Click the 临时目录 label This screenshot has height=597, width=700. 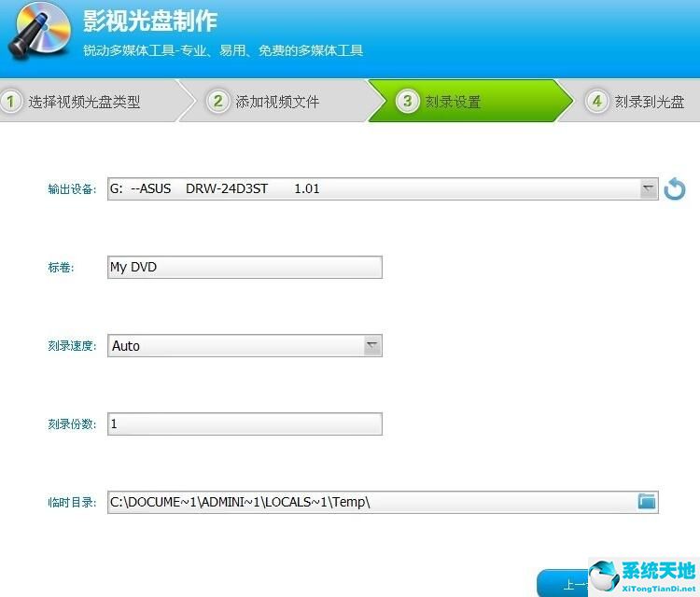click(72, 503)
